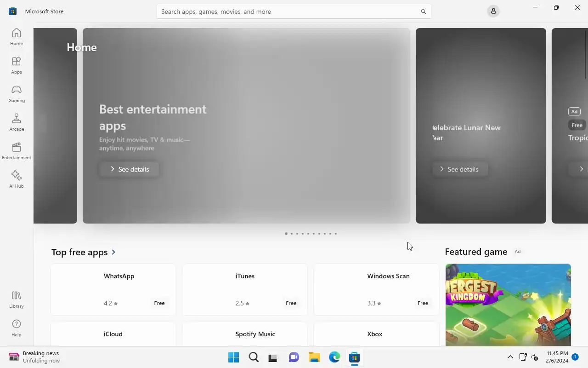Open the Library in sidebar
Viewport: 588px width, 368px height.
pos(17,299)
